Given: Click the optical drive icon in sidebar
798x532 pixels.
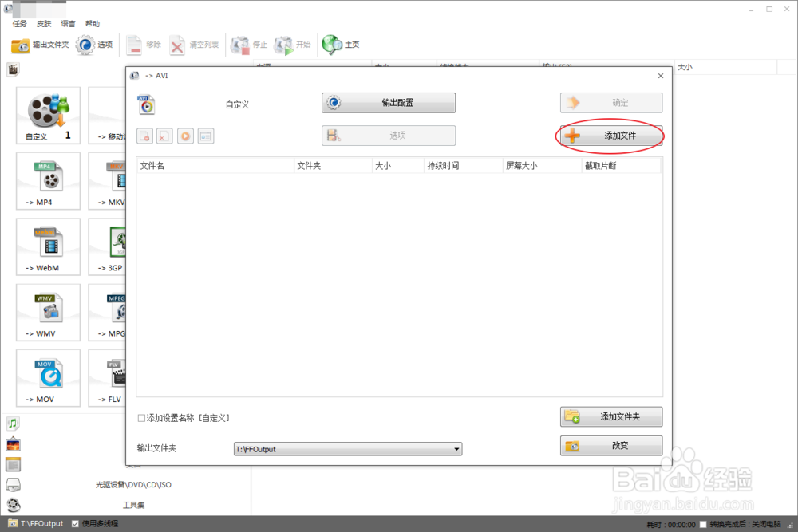Looking at the screenshot, I should pyautogui.click(x=13, y=485).
